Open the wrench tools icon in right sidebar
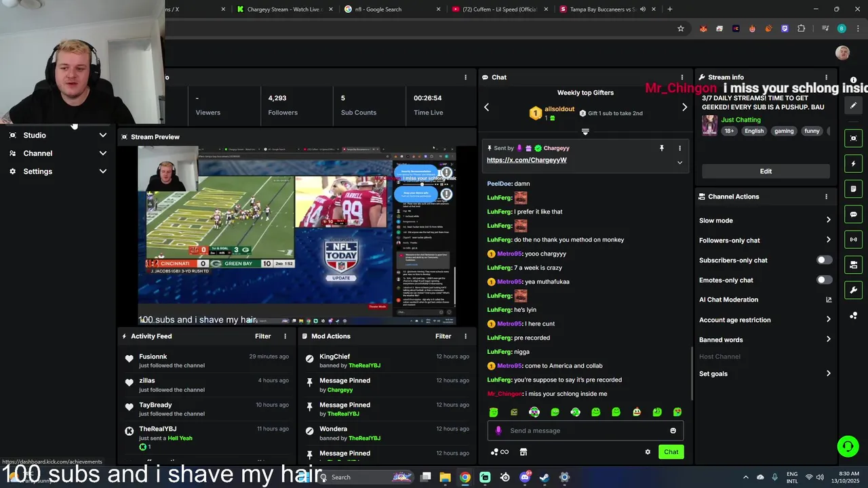This screenshot has width=868, height=488. tap(853, 290)
